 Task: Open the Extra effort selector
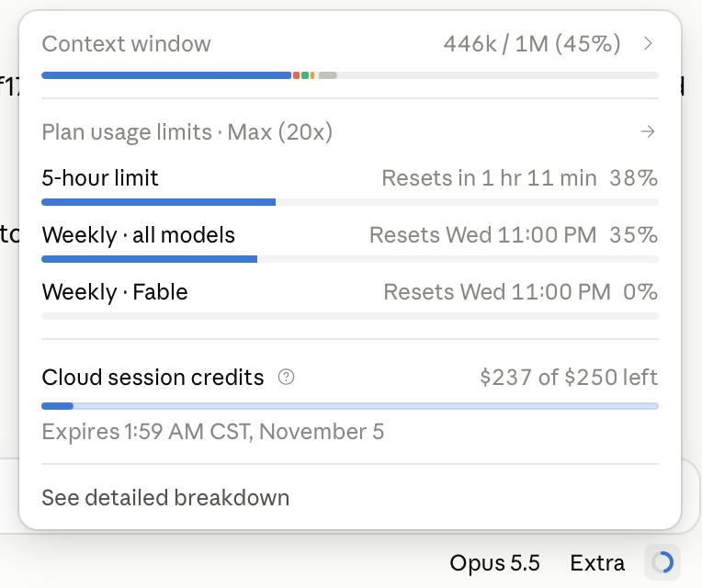tap(596, 562)
